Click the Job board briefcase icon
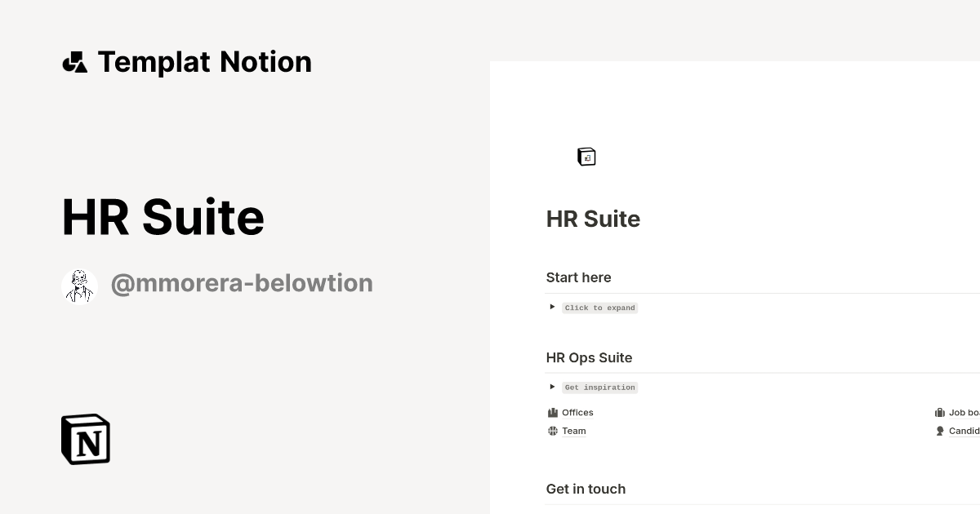Image resolution: width=980 pixels, height=514 pixels. point(940,412)
